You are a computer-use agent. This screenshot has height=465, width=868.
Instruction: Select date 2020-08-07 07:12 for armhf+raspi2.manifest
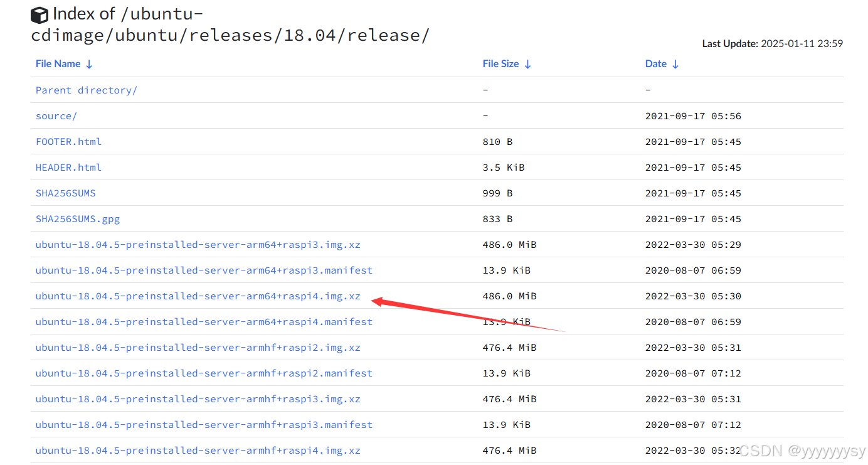(x=693, y=373)
